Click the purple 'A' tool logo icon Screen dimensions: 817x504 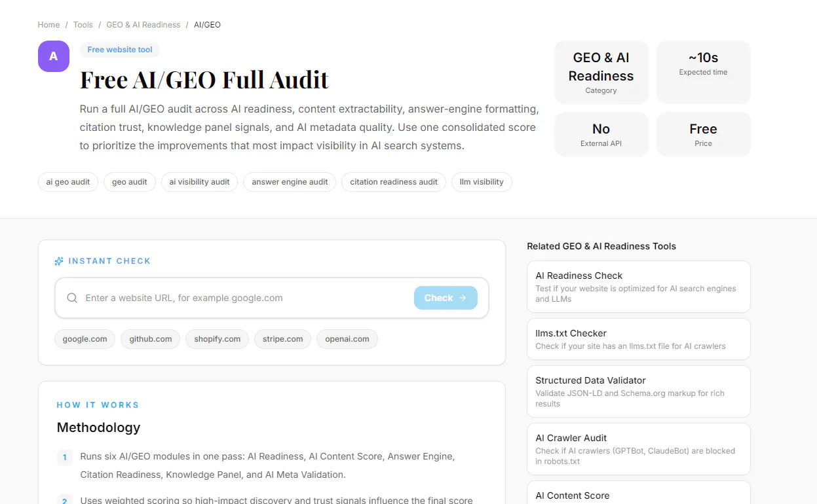pos(54,56)
